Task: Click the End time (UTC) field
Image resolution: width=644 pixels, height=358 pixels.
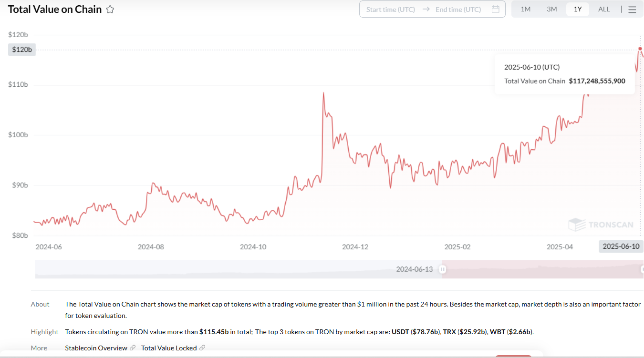Action: click(458, 9)
